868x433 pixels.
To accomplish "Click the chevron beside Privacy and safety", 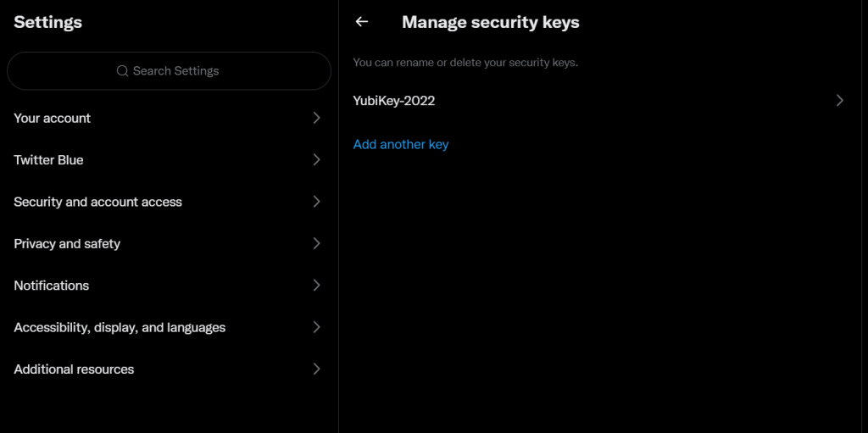I will point(317,244).
